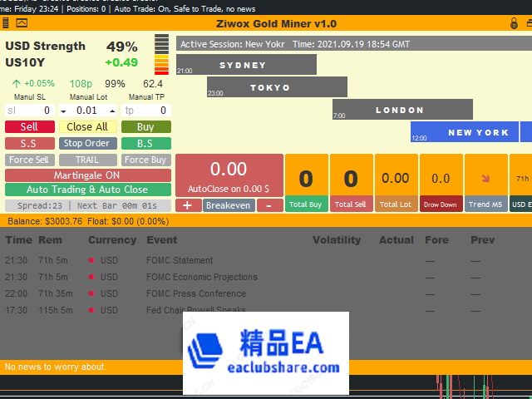Toggle the TRAIL button

[x=88, y=160]
